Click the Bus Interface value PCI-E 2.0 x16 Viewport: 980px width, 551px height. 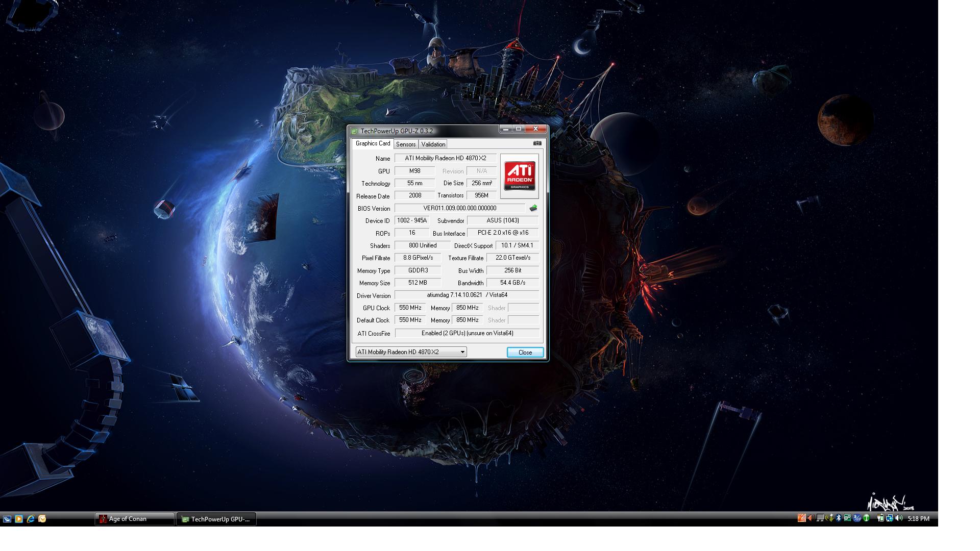pos(503,233)
